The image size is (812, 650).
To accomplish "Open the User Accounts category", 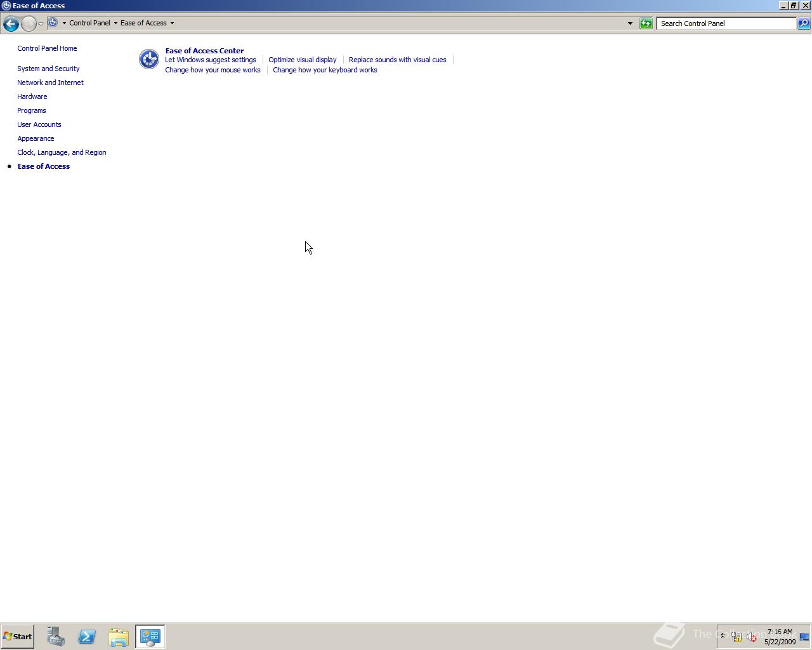I will [39, 124].
